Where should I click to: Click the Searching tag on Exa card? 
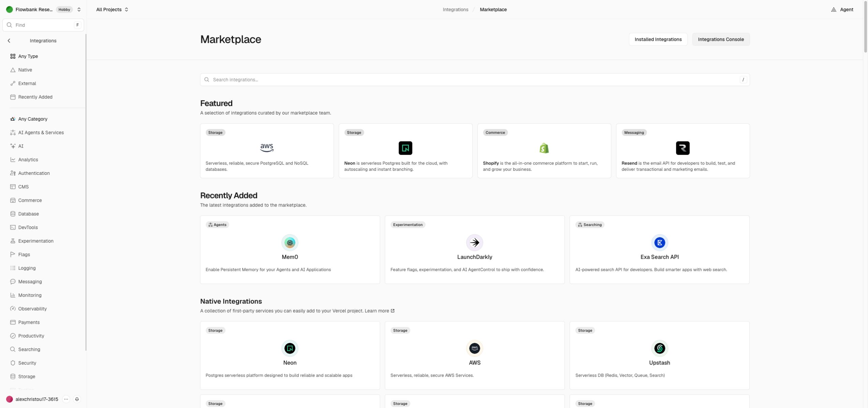590,225
